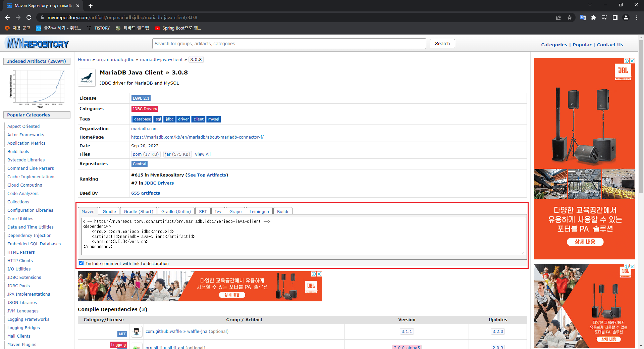The image size is (644, 349).
Task: Open JDBC Drivers category badge
Action: [145, 109]
